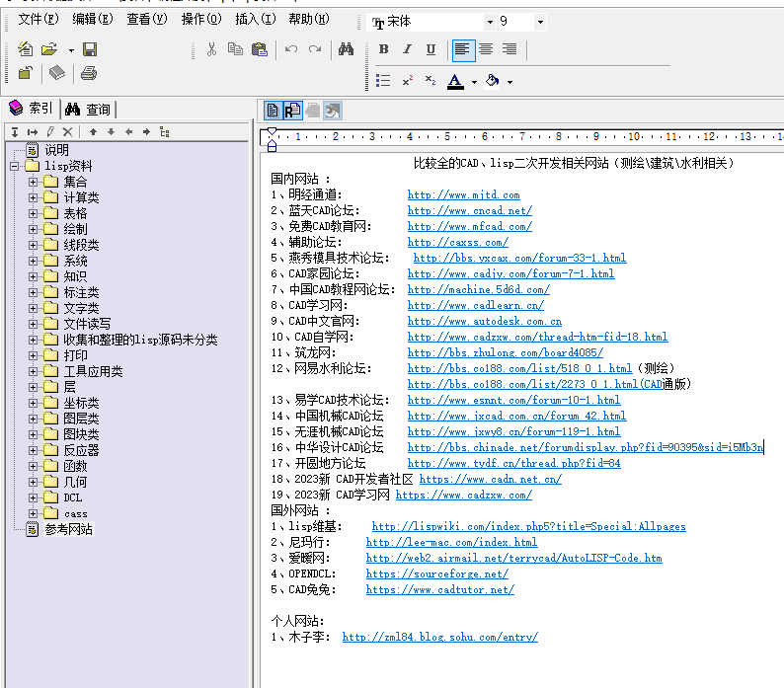Click the binoculars Find icon in toolbar
This screenshot has width=784, height=688.
click(346, 49)
